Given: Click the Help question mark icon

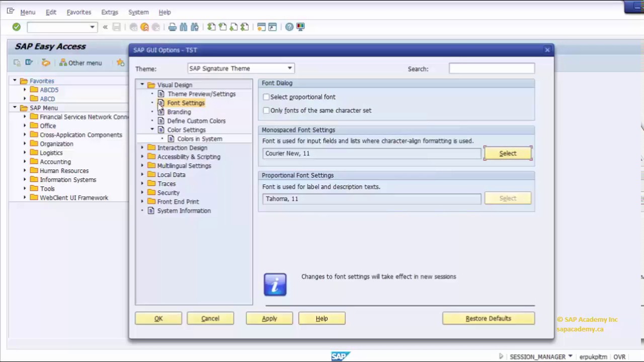Looking at the screenshot, I should pyautogui.click(x=289, y=27).
